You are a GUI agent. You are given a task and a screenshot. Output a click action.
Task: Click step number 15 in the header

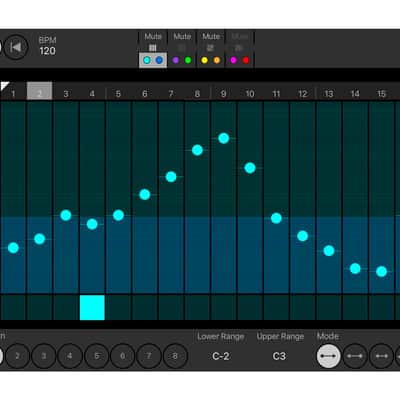coord(381,94)
